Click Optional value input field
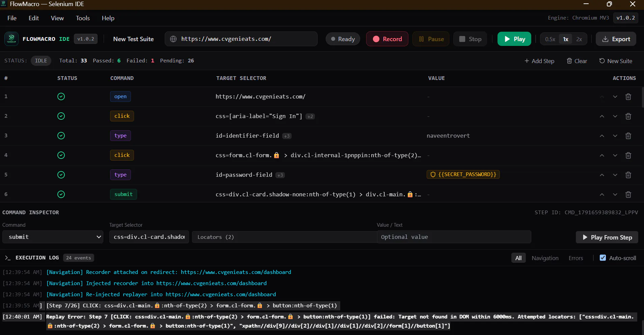Viewport: 644px width, 335px height. pyautogui.click(x=454, y=237)
